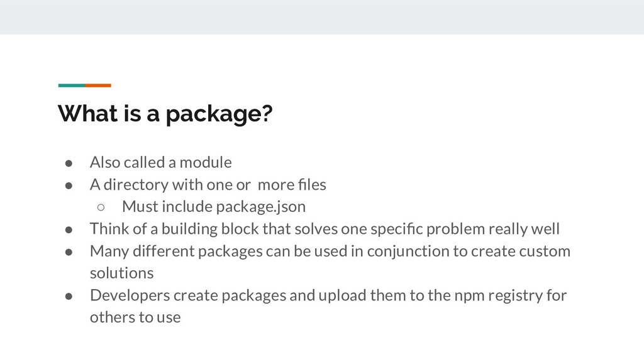Click the bullet dot before 'Think of a building'
This screenshot has width=644, height=362.
tap(69, 230)
